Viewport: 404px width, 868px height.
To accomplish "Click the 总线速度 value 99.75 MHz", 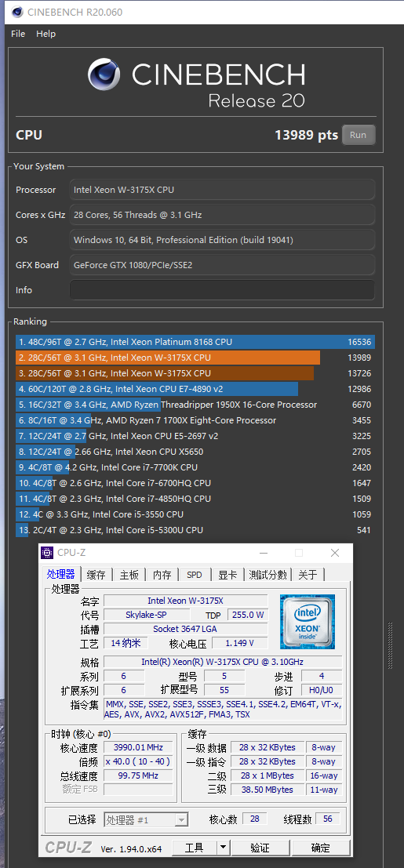I will pyautogui.click(x=138, y=775).
